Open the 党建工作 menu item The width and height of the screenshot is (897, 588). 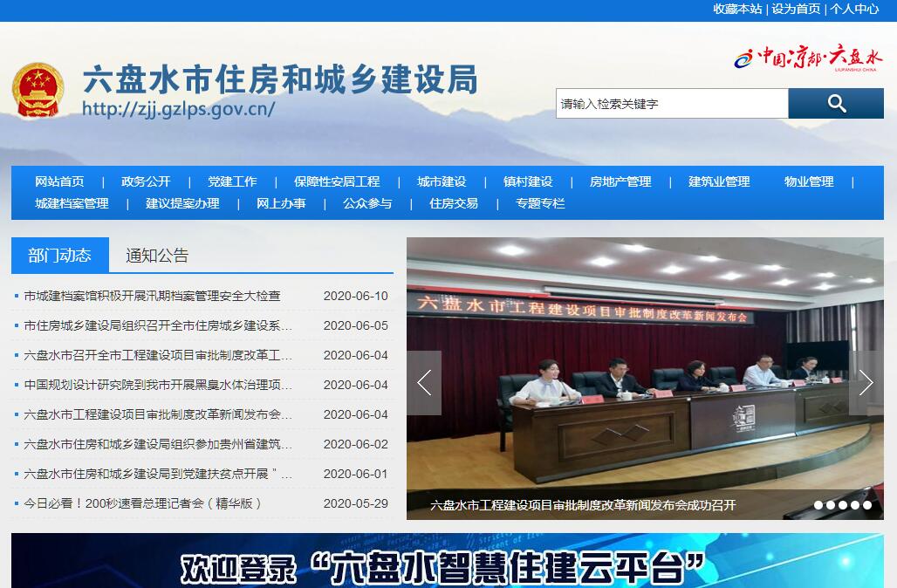click(x=232, y=181)
